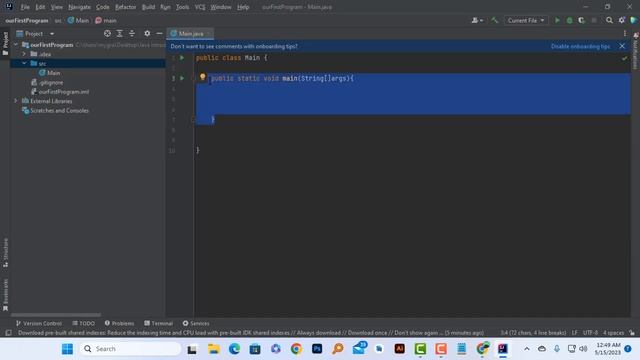The width and height of the screenshot is (640, 360).
Task: Click run gutter arrow beside class Main
Action: (182, 58)
